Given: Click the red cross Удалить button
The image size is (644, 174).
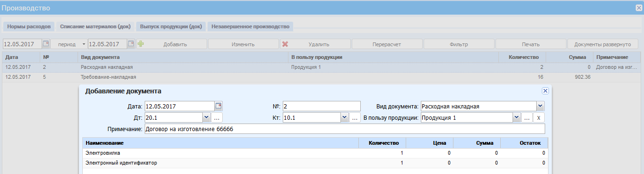Looking at the screenshot, I should click(x=315, y=44).
